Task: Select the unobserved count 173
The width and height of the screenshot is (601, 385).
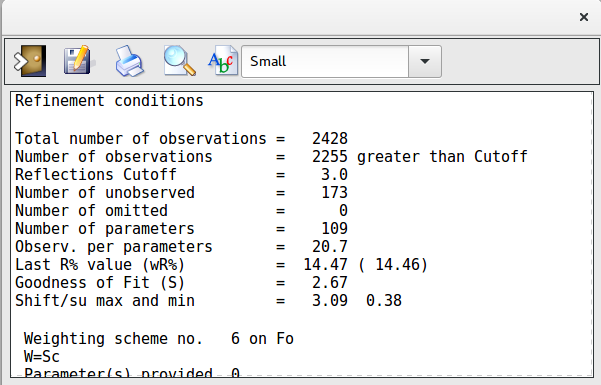Action: [334, 192]
